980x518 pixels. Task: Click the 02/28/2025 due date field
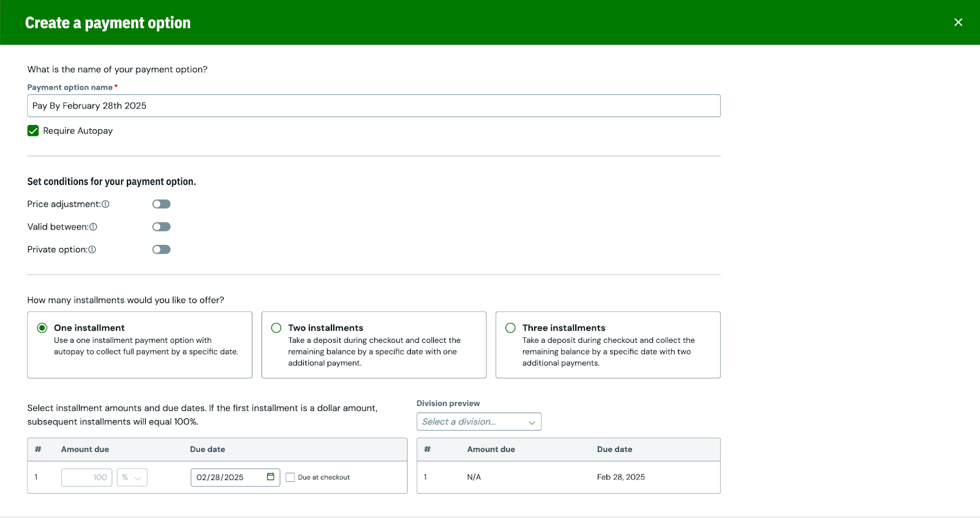point(235,478)
